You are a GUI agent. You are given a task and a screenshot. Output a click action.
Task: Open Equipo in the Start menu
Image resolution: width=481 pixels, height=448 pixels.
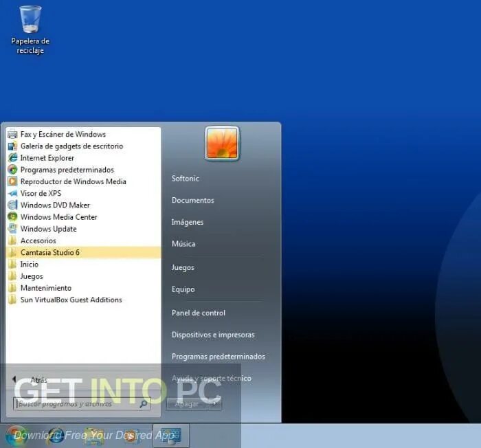coord(183,289)
